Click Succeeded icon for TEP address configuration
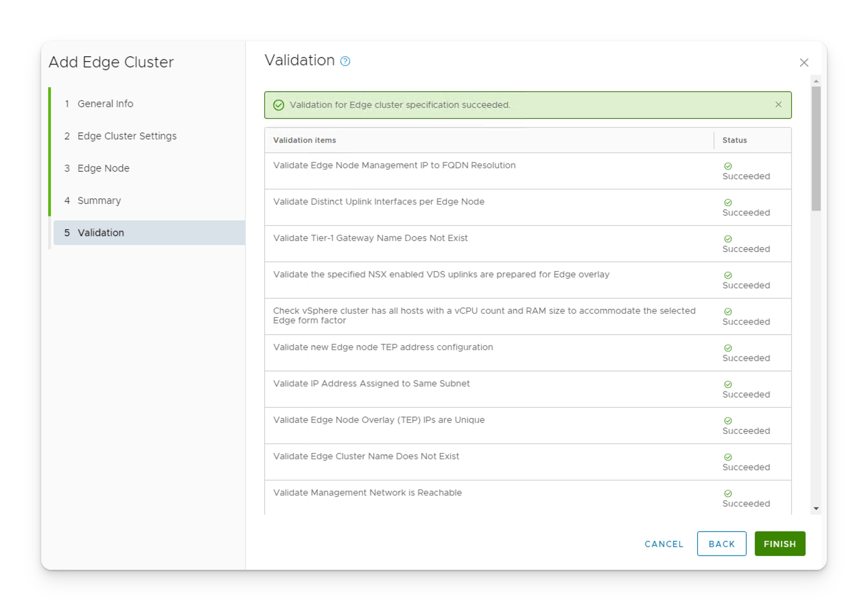The height and width of the screenshot is (611, 868). (727, 347)
